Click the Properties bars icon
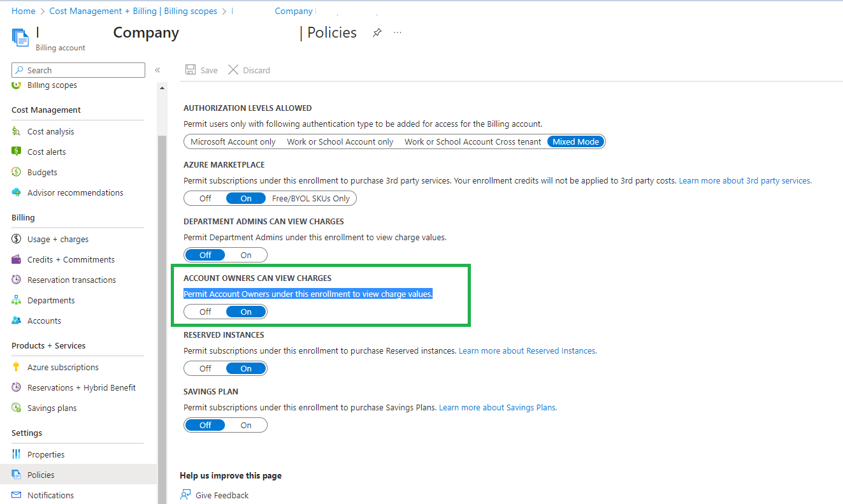This screenshot has height=504, width=843. 17,454
